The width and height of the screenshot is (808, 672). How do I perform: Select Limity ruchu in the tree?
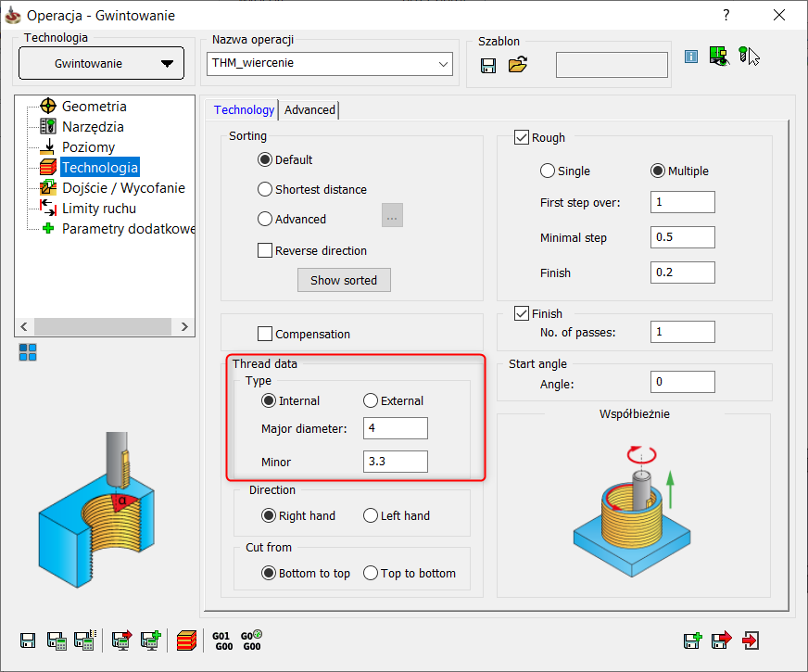click(x=99, y=209)
